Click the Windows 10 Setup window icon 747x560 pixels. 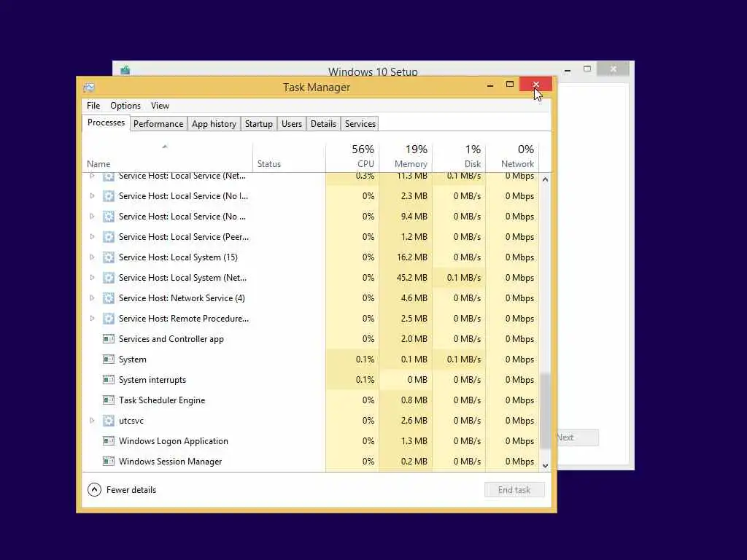pos(125,71)
